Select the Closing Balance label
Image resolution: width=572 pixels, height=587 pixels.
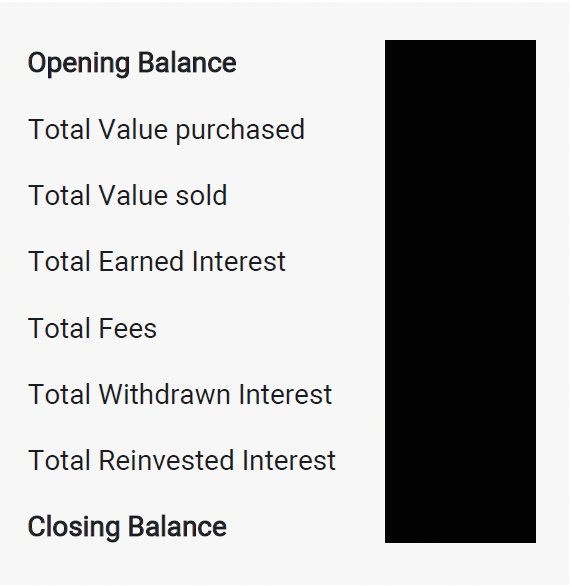127,526
